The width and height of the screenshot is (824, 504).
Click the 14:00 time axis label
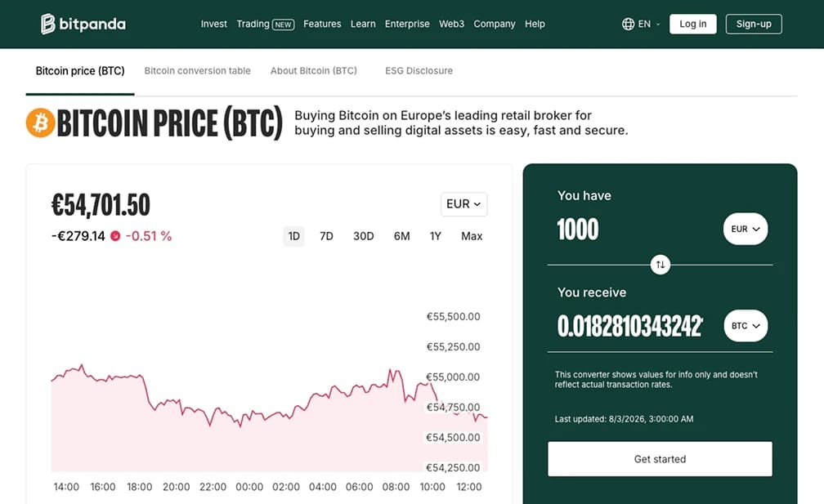(66, 487)
